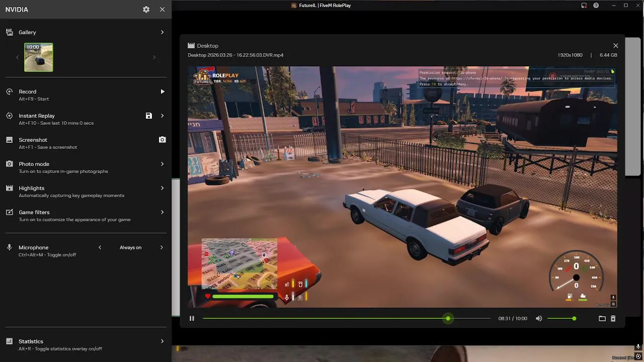This screenshot has width=644, height=362.
Task: Save the Instant Replay clip icon
Action: [x=148, y=116]
